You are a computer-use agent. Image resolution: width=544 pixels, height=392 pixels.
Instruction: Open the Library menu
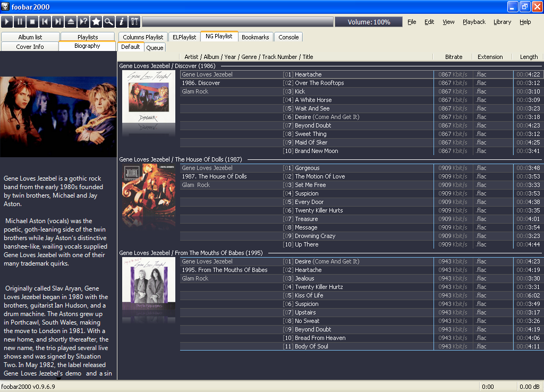coord(502,22)
